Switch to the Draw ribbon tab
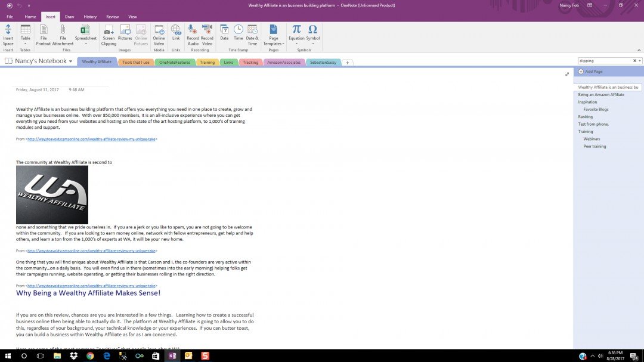644x362 pixels. point(69,17)
